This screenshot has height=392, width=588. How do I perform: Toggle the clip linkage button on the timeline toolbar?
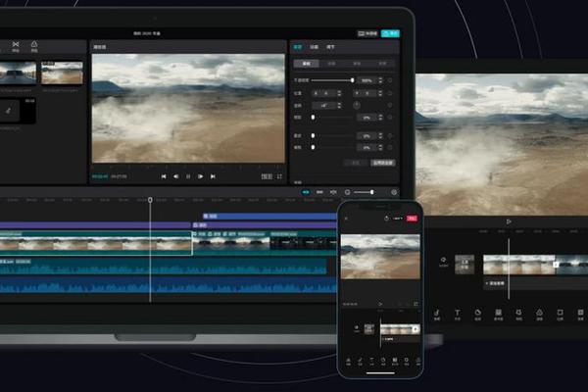[319, 192]
